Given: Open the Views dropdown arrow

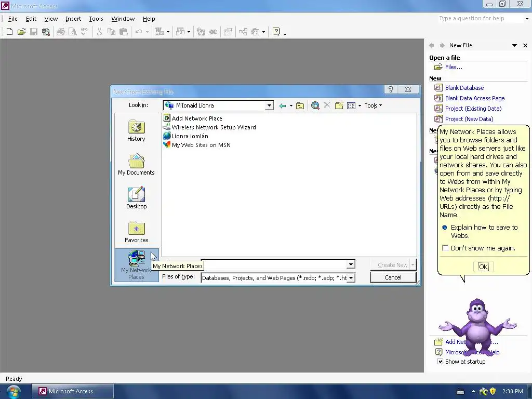Looking at the screenshot, I should pos(360,106).
